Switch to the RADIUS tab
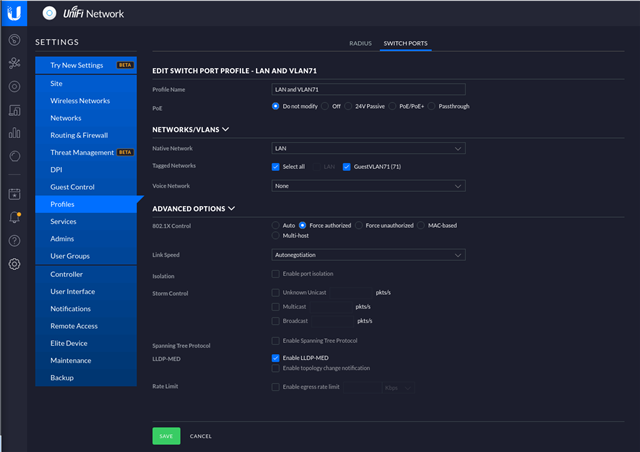 [x=360, y=43]
